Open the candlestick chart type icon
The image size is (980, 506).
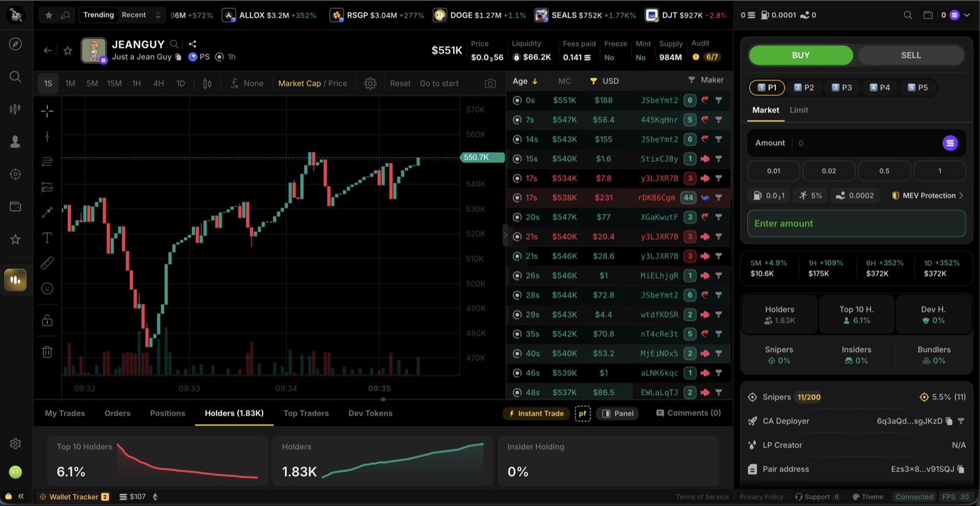pyautogui.click(x=207, y=83)
